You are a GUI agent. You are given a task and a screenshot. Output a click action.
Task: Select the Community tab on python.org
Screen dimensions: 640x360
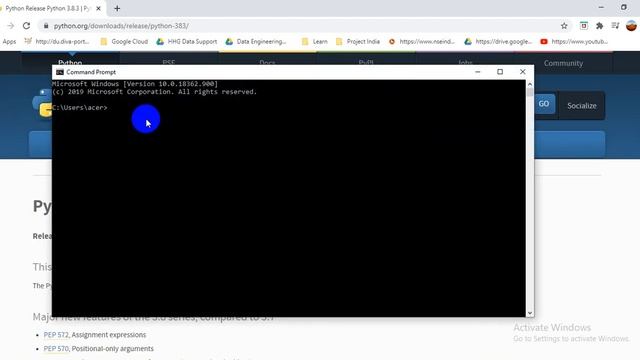pyautogui.click(x=563, y=63)
